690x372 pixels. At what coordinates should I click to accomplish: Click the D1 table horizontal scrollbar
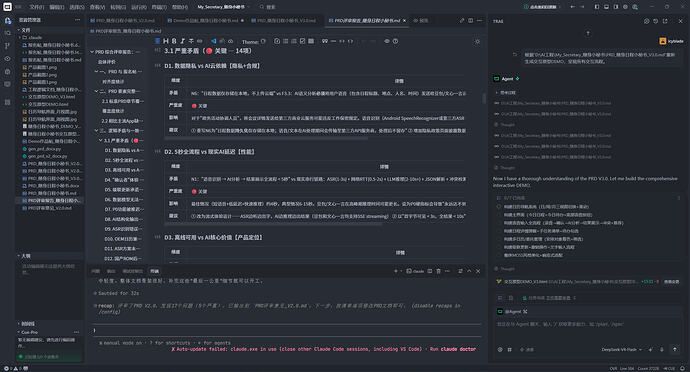[266, 139]
